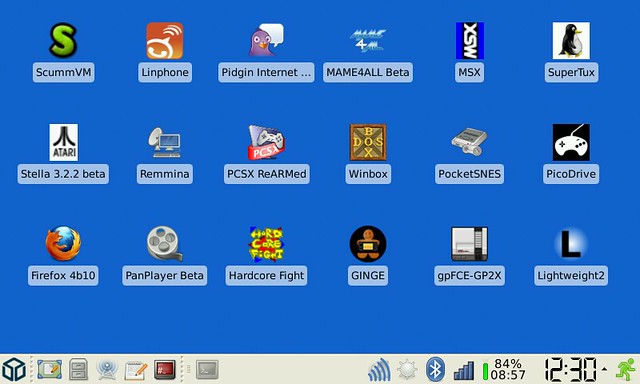Select the Remmina remote desktop icon
Viewport: 640px width, 384px height.
pos(165,142)
